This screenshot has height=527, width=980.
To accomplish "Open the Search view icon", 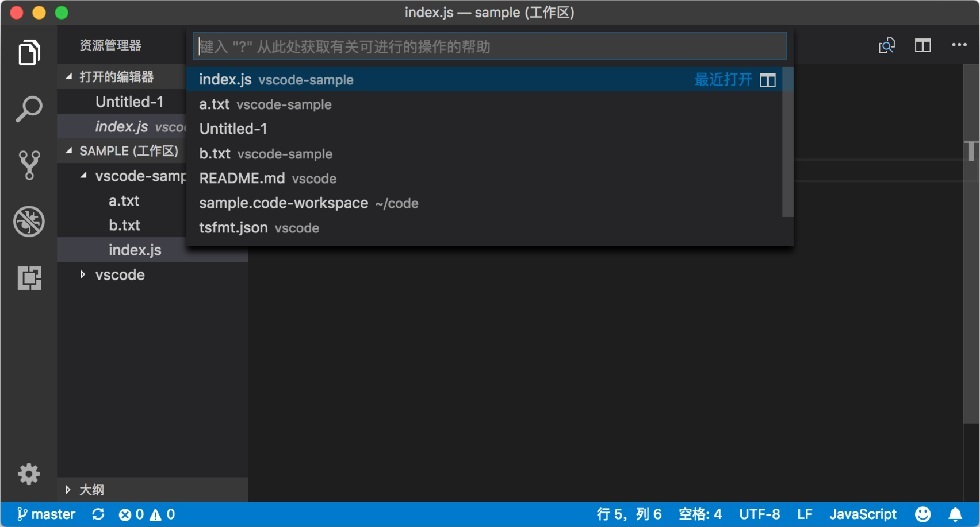I will click(29, 109).
